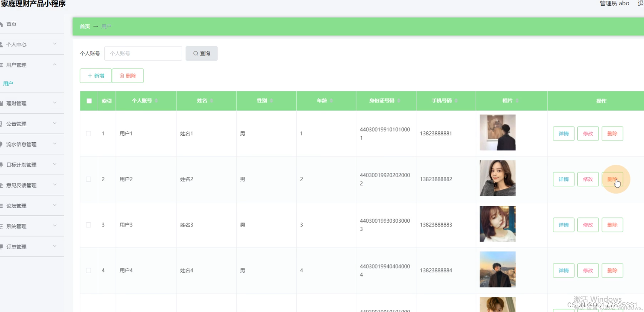Check the checkbox for row 用户4
644x312 pixels.
pyautogui.click(x=88, y=271)
